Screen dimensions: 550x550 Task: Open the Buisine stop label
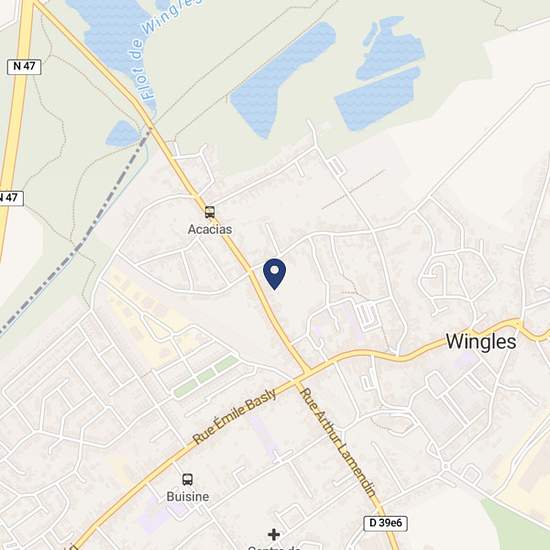click(188, 496)
